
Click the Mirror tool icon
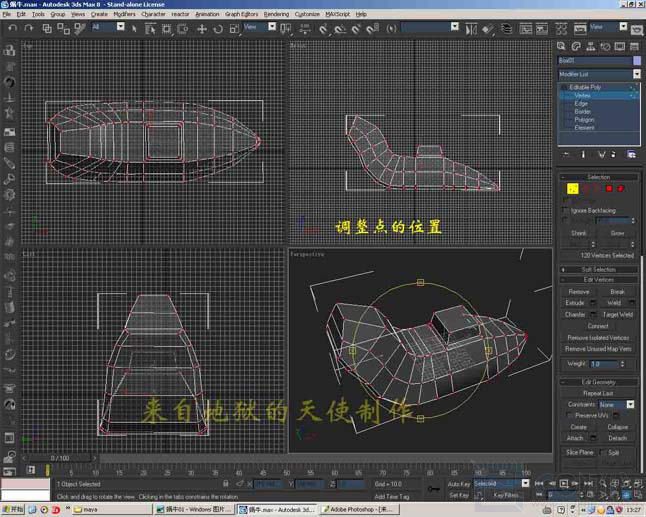point(471,29)
